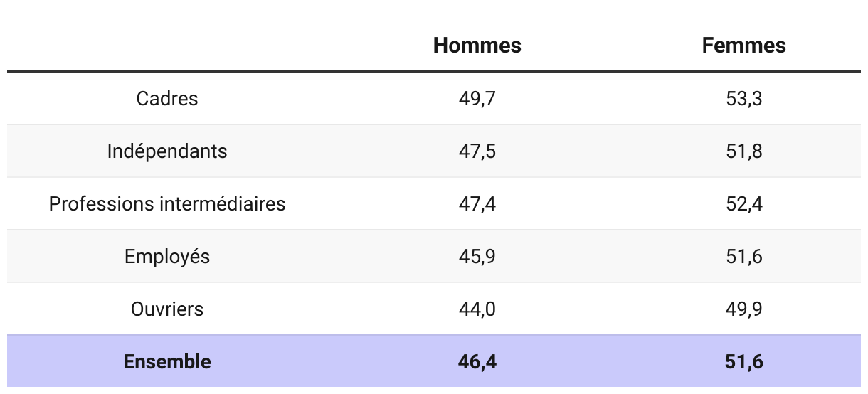Screen dimensions: 868x394
Task: Select the Cadres row label
Action: coord(167,98)
